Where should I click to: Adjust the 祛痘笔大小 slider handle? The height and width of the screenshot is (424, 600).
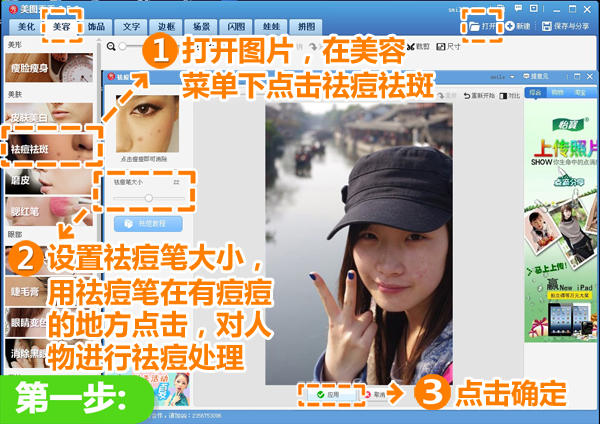148,198
